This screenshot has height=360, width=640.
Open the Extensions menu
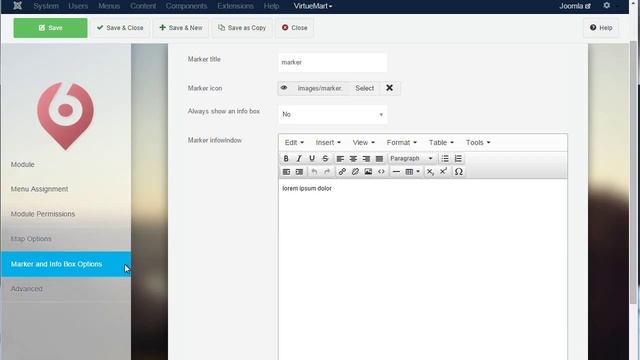tap(235, 6)
